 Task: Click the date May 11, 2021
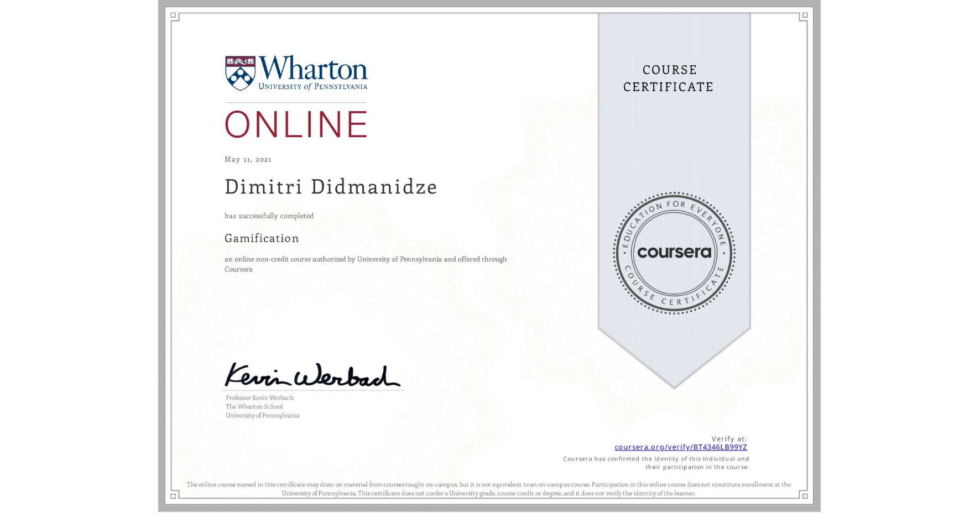click(247, 159)
